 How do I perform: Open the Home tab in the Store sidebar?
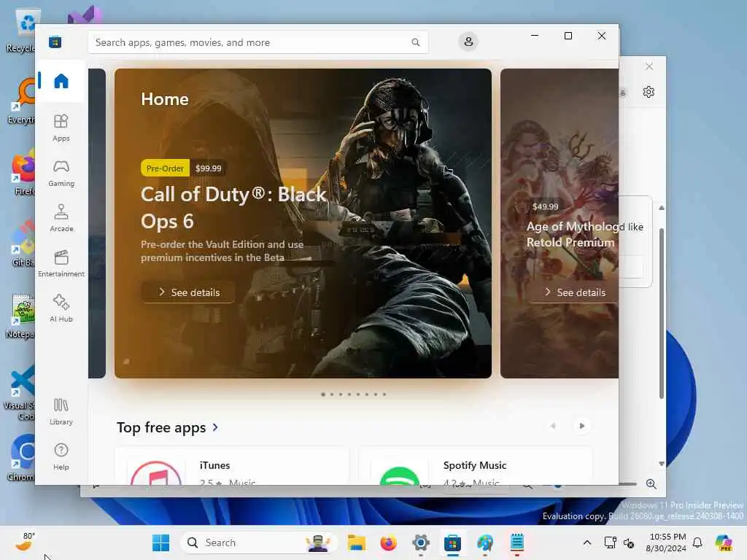pos(61,81)
